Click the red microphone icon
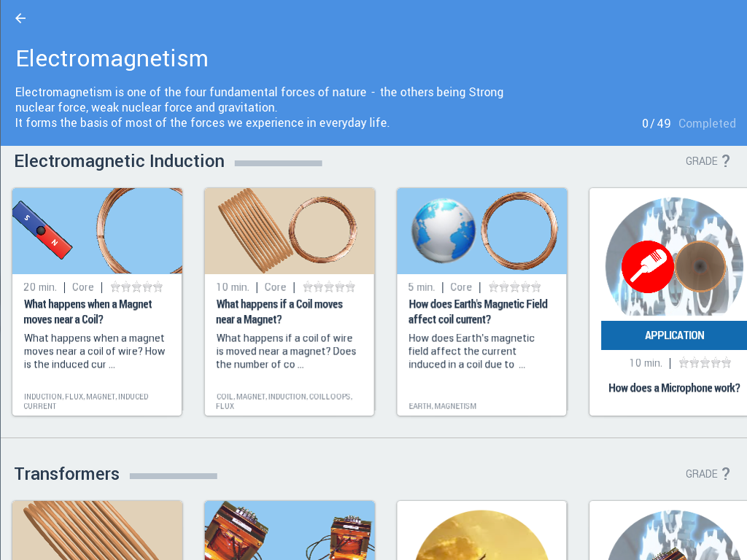747x560 pixels. (x=648, y=267)
